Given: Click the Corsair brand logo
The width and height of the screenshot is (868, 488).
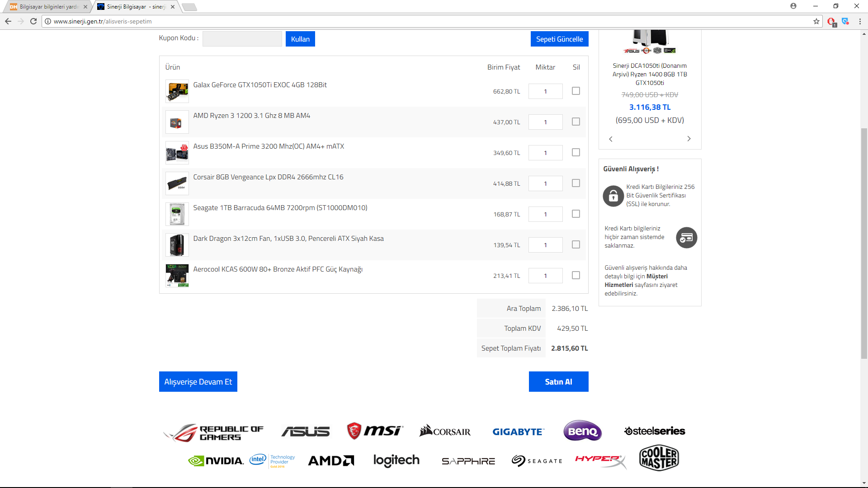Looking at the screenshot, I should (445, 431).
